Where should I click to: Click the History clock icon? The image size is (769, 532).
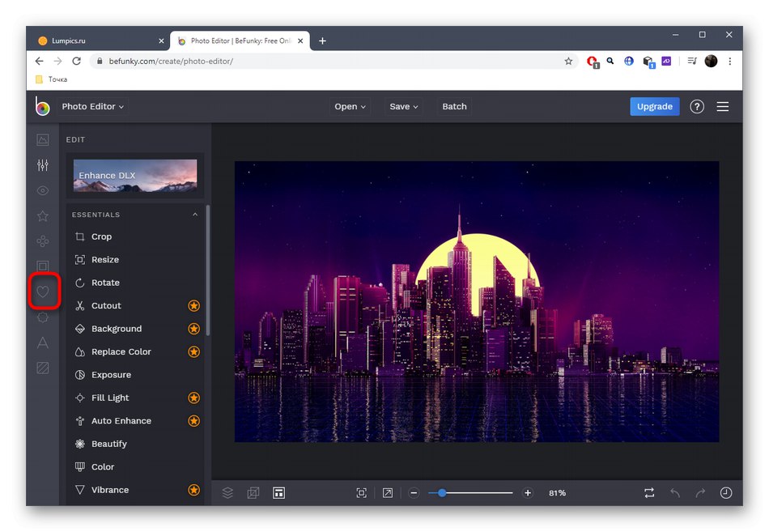click(x=725, y=492)
